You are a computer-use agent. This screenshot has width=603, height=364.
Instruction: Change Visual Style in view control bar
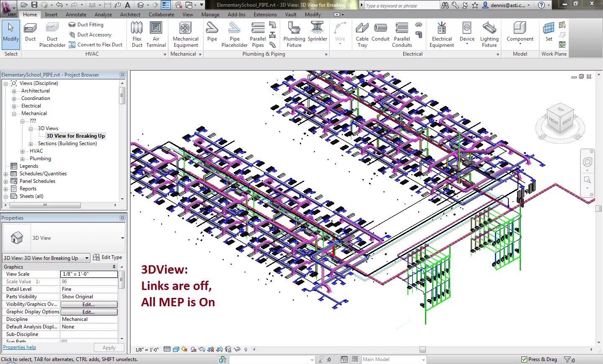[176, 349]
